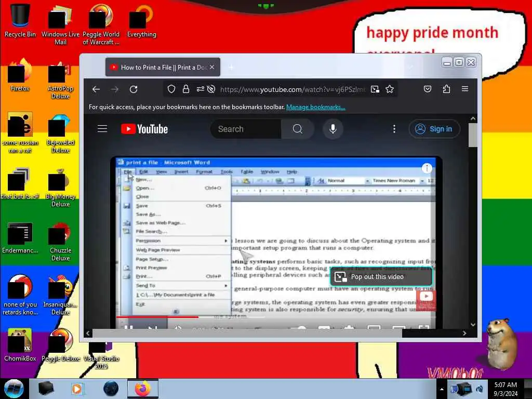Switch to the How to Print a File tab
Viewport: 532px width, 399px height.
click(163, 67)
